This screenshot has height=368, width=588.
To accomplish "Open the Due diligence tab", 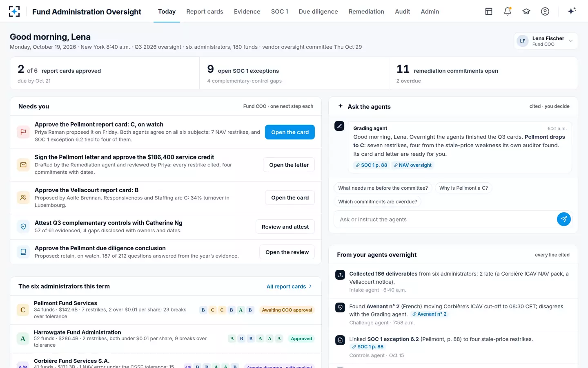I will (318, 11).
